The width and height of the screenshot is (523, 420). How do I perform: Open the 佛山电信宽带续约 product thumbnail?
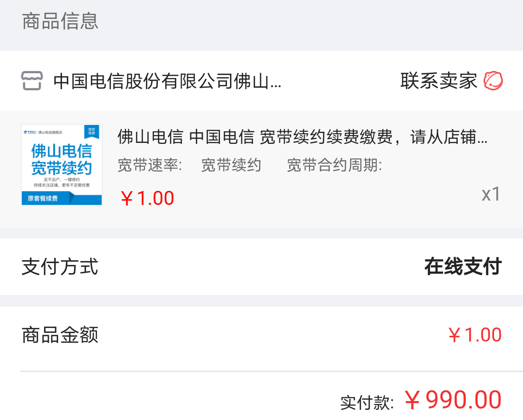(x=62, y=165)
